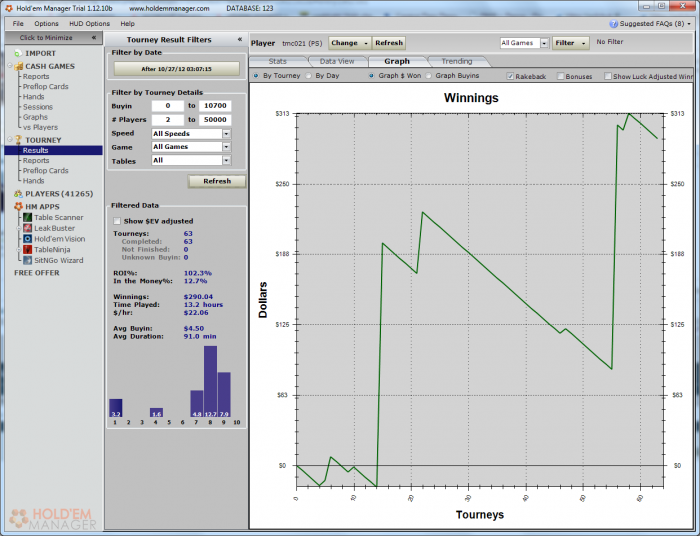Click the After 10/27/12 date filter button
Viewport: 700px width, 536px height.
click(176, 69)
